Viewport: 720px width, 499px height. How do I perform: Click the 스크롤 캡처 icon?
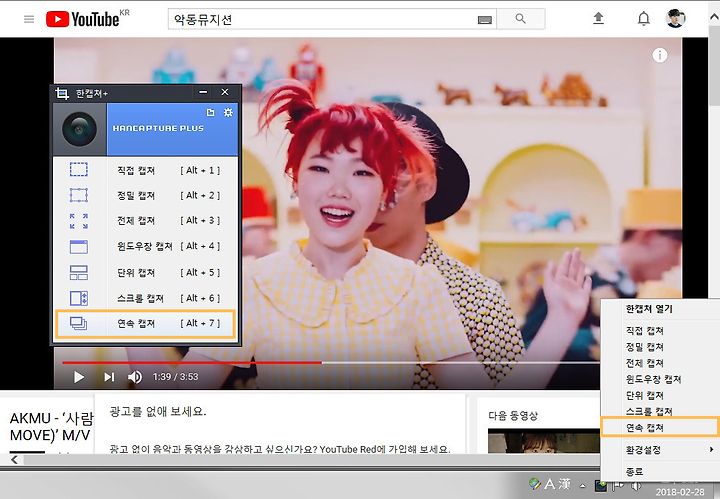pos(79,298)
